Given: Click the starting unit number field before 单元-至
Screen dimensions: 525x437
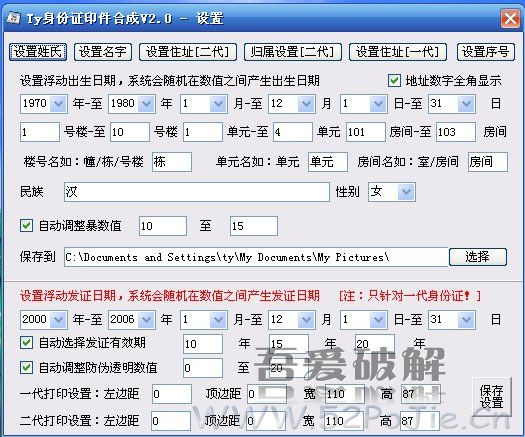Looking at the screenshot, I should tap(203, 132).
